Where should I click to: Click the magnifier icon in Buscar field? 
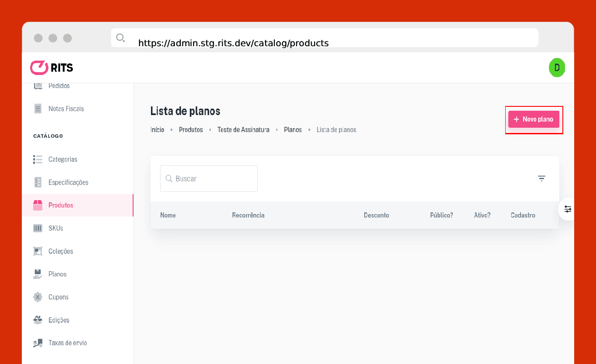(x=169, y=178)
